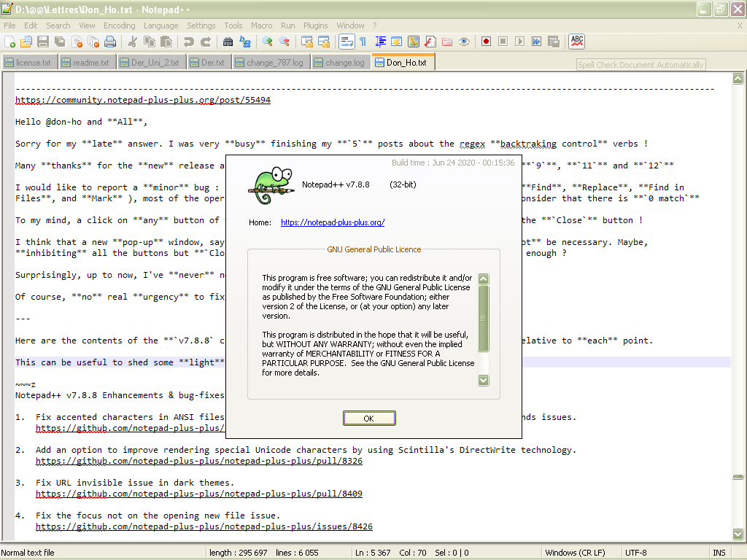Click the user-defined language dialog icon

pyautogui.click(x=396, y=42)
